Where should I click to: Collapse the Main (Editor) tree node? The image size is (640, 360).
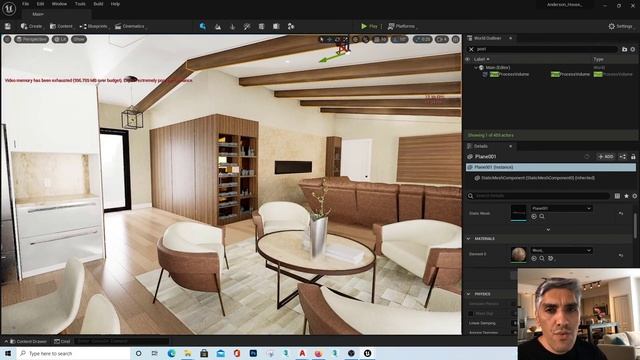tap(476, 68)
